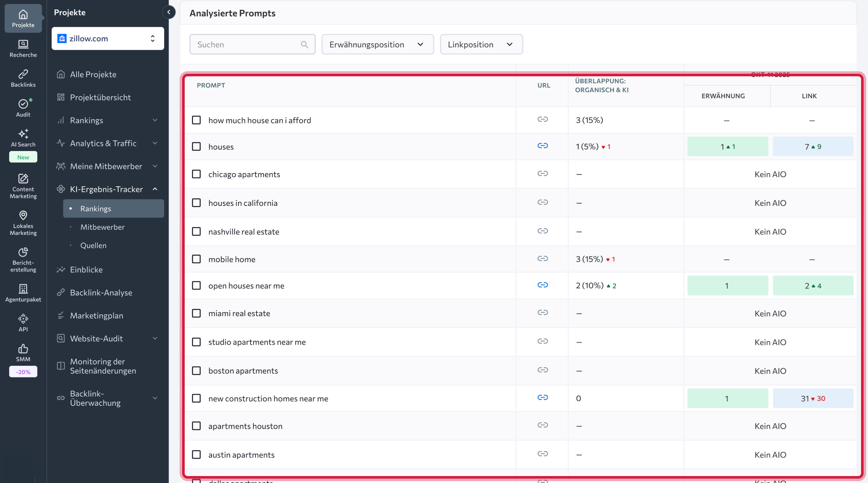Tick the boston apartments checkbox
Viewport: 868px width, 483px height.
pos(196,371)
